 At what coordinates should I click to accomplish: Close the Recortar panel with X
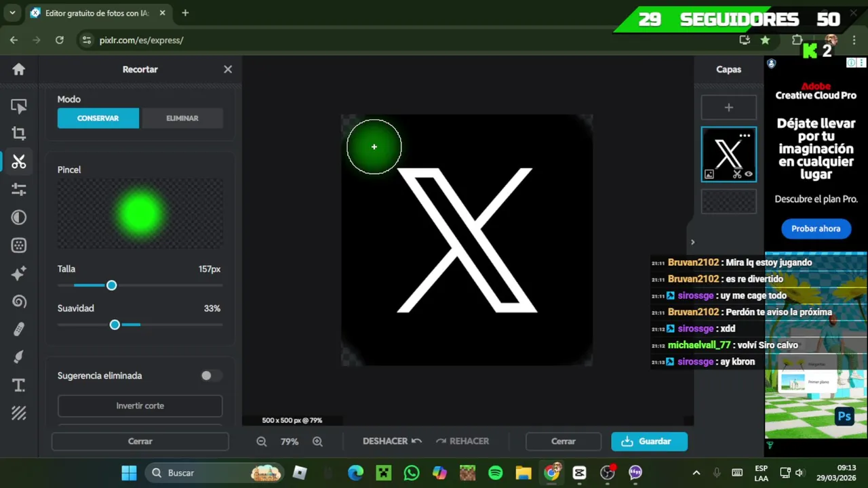click(x=228, y=69)
